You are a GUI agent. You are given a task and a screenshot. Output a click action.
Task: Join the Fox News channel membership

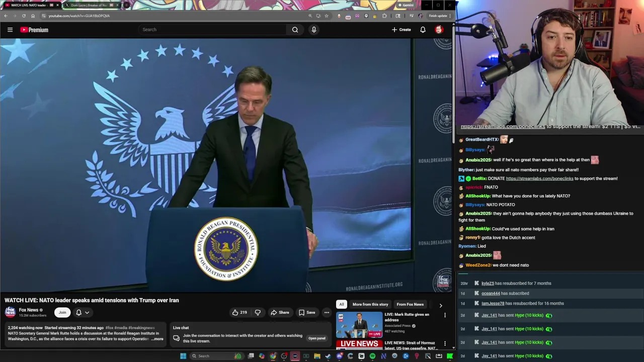[62, 312]
